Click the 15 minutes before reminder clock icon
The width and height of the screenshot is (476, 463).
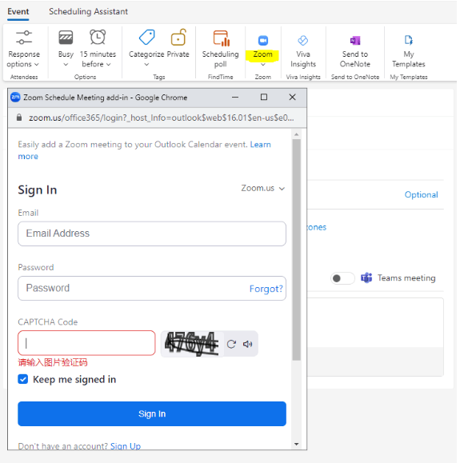(98, 38)
